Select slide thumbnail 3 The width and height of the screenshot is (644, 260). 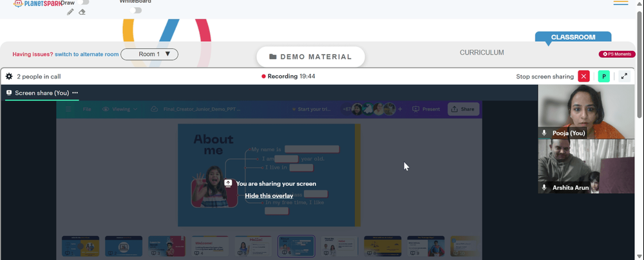[x=167, y=246]
